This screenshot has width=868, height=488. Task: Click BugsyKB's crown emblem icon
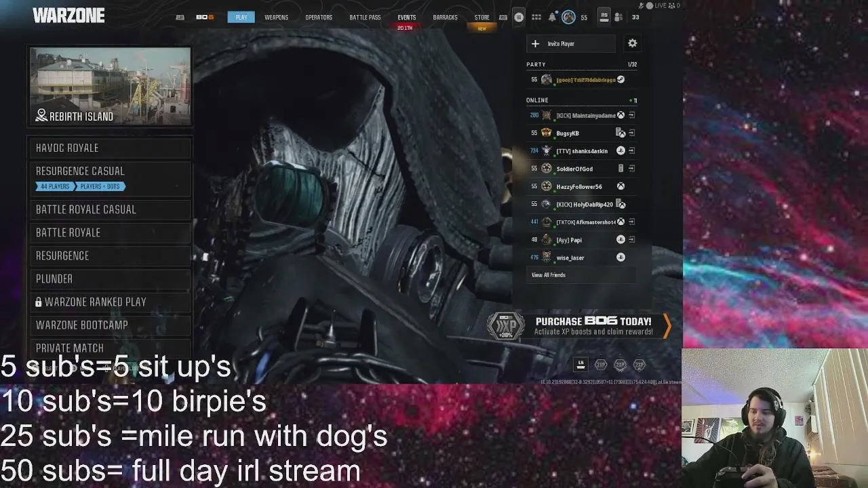click(x=547, y=133)
